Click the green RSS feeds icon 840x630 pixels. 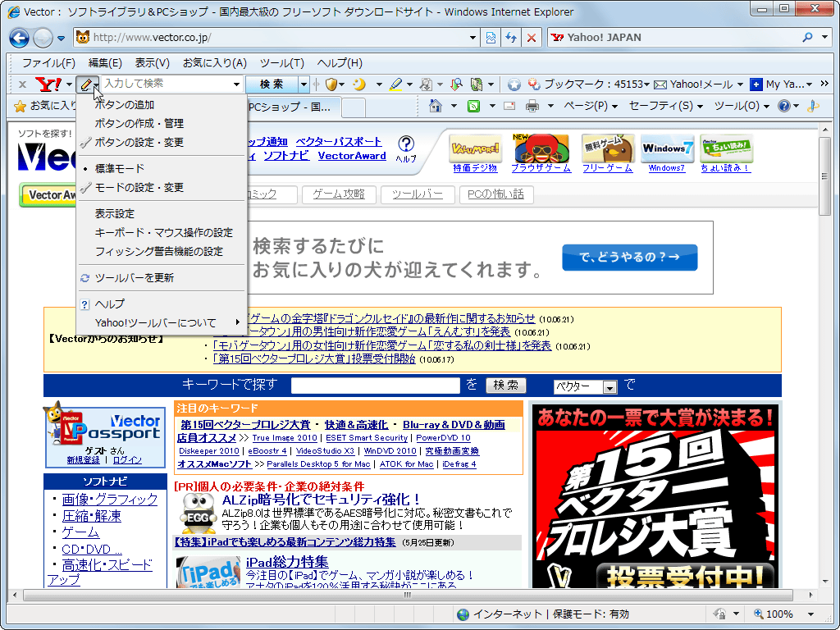click(x=473, y=106)
